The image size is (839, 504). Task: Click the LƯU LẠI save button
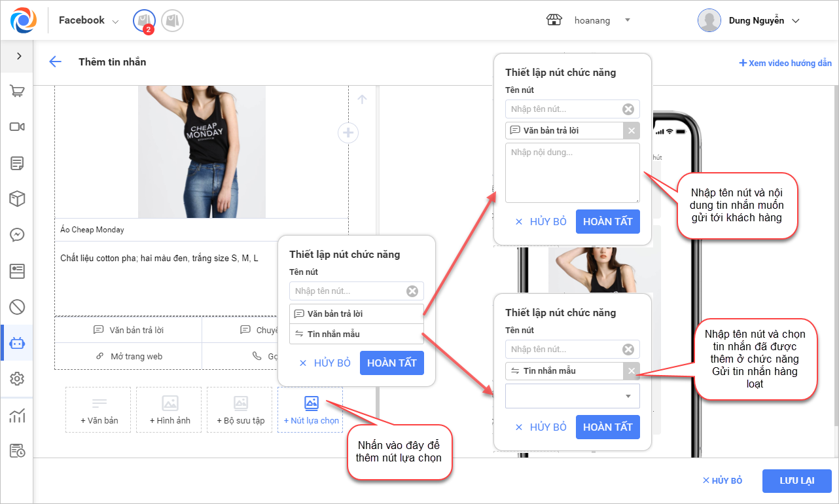[x=797, y=481]
